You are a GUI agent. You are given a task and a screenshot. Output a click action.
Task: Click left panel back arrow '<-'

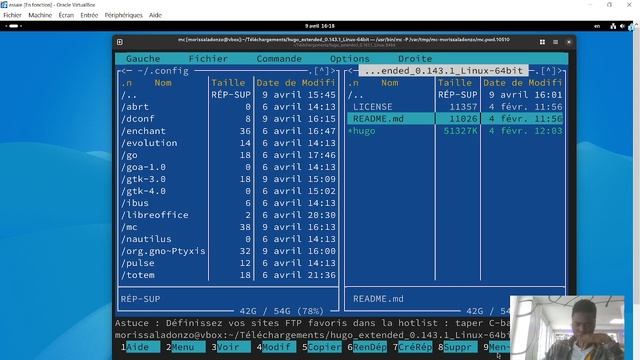tap(127, 71)
